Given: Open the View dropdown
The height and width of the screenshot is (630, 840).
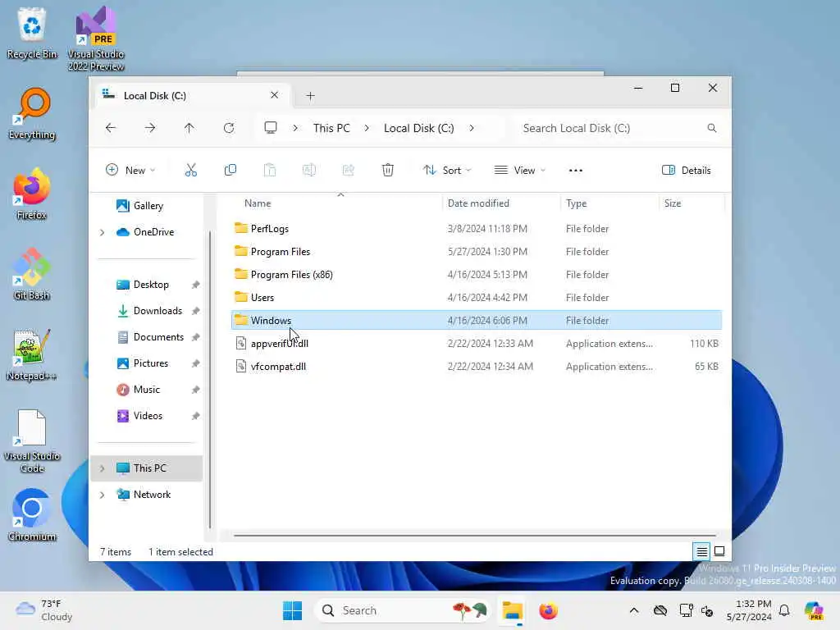Looking at the screenshot, I should tap(519, 171).
